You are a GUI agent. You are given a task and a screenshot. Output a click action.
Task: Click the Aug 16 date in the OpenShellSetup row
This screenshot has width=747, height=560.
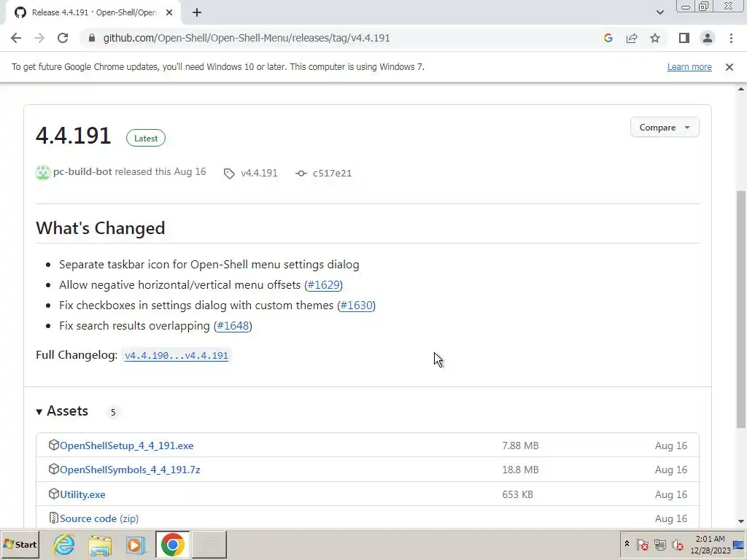(671, 446)
